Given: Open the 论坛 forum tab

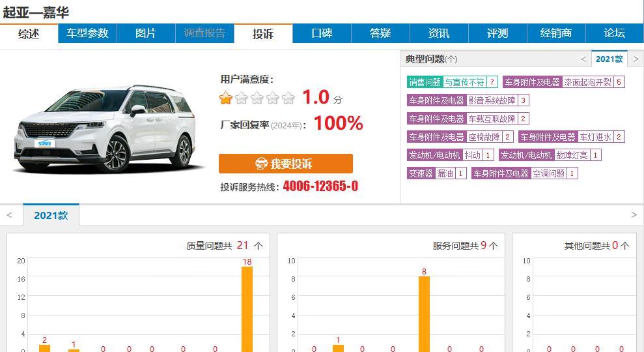Looking at the screenshot, I should click(x=615, y=34).
